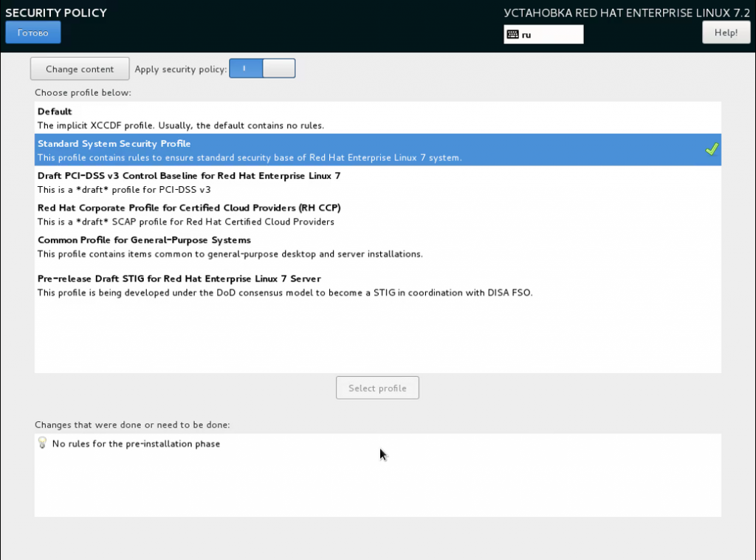Click the SECURITY POLICY heading
756x560 pixels.
tap(56, 13)
